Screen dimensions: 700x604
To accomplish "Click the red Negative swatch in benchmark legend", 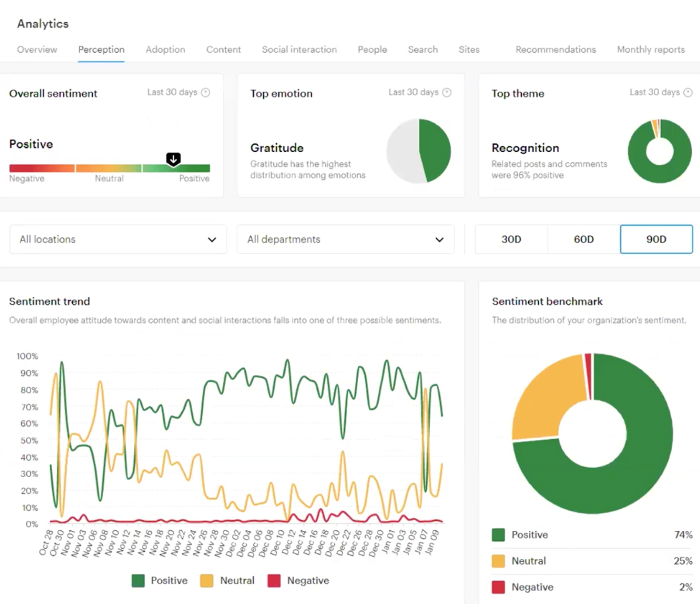I will tap(498, 587).
